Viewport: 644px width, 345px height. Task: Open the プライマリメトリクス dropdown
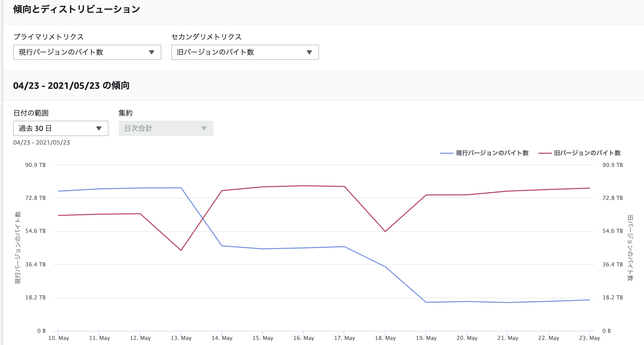[87, 52]
